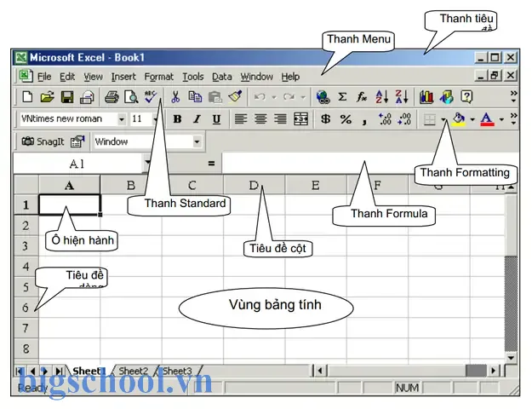Open the Edit menu
532x409 pixels.
click(x=67, y=77)
